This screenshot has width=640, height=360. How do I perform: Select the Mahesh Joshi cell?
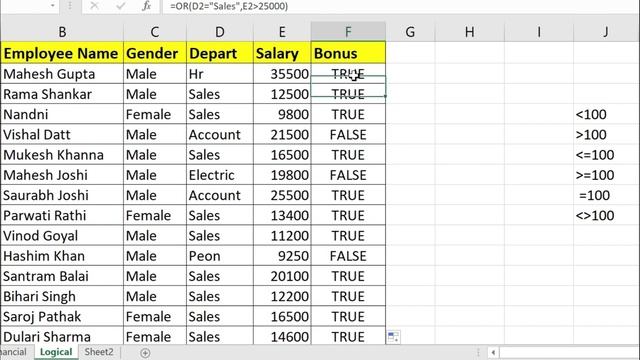[62, 175]
